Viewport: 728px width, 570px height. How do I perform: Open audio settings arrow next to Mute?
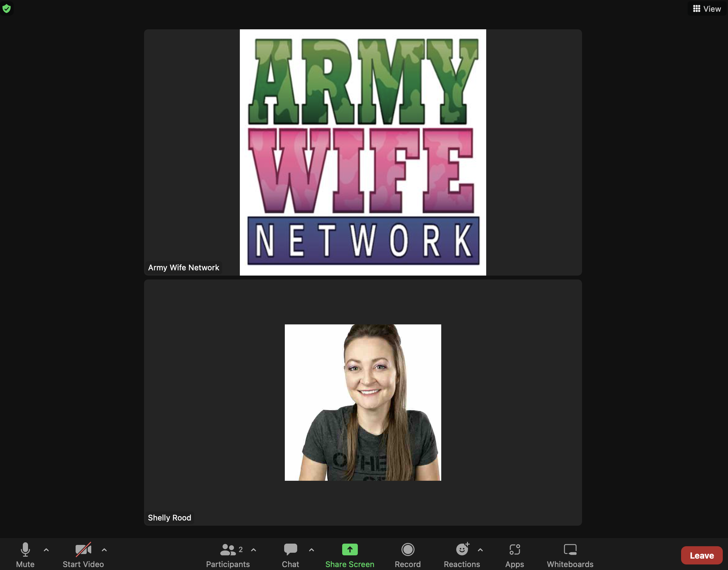(46, 550)
